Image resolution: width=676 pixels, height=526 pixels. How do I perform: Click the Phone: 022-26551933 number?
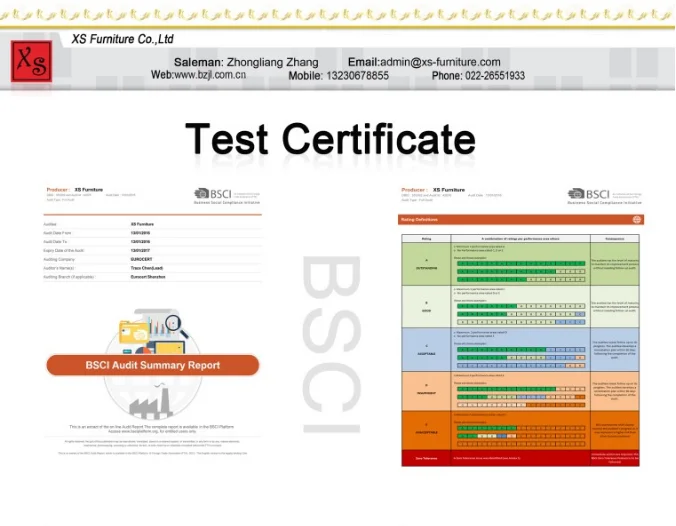coord(478,75)
